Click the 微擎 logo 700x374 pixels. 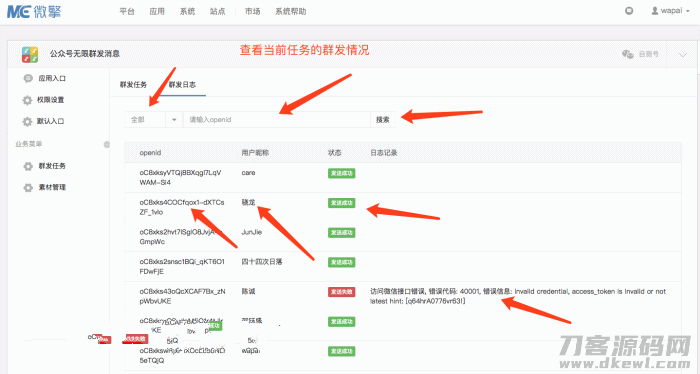coord(34,11)
